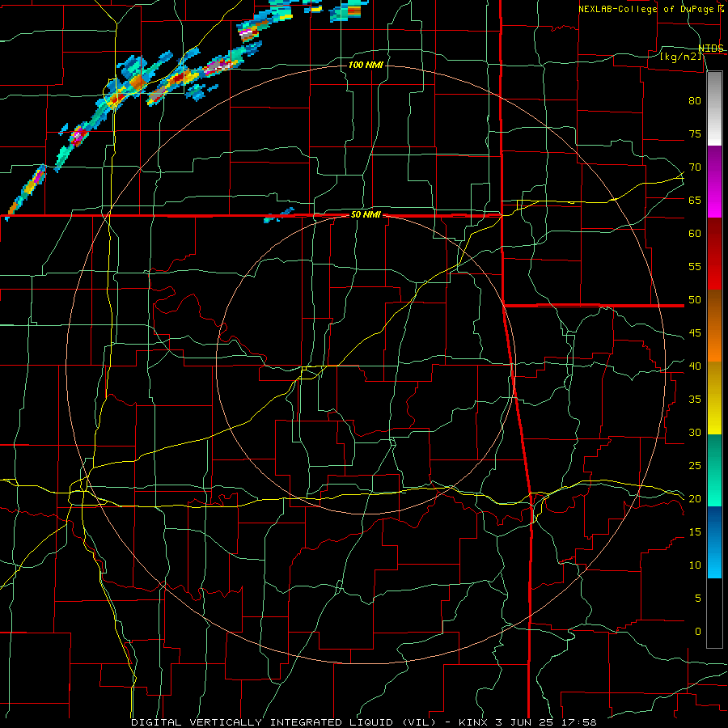
Task: Click the scale value 55
Action: [695, 266]
